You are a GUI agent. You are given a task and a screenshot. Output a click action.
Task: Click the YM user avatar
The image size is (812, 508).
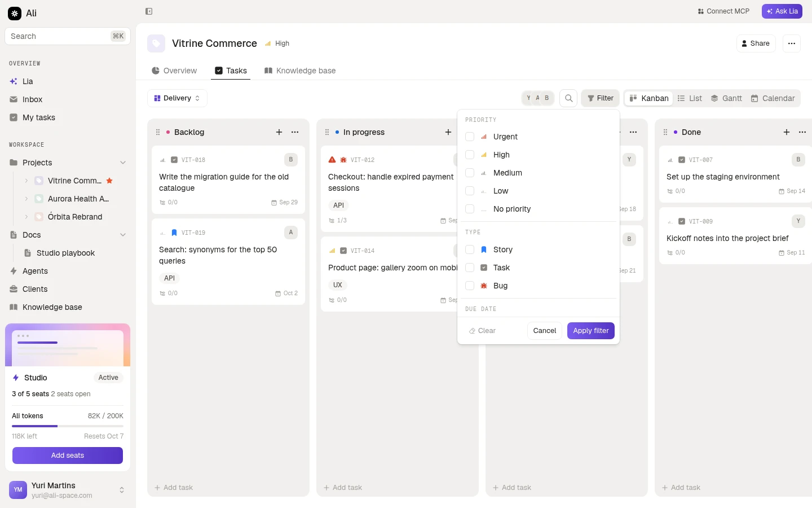18,490
